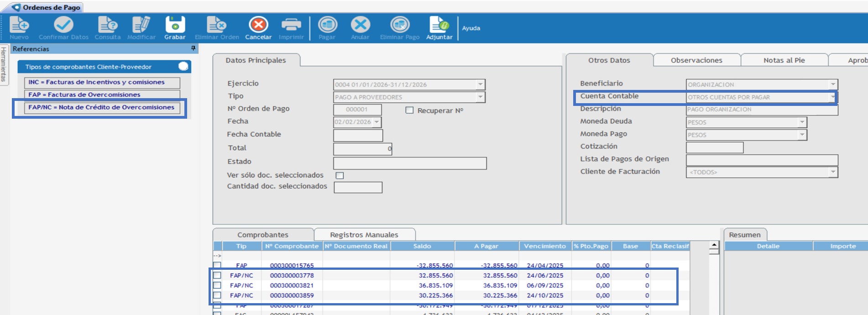This screenshot has height=315, width=868.
Task: Click the Fecha Contable input field
Action: click(x=358, y=136)
